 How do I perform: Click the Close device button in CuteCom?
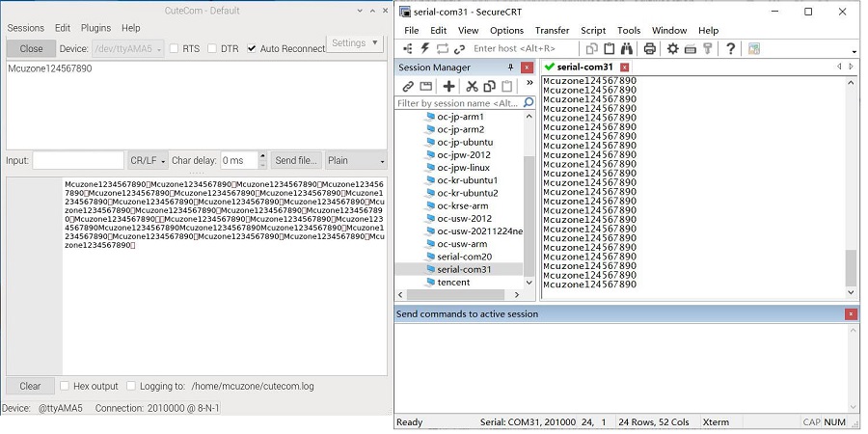(x=31, y=49)
